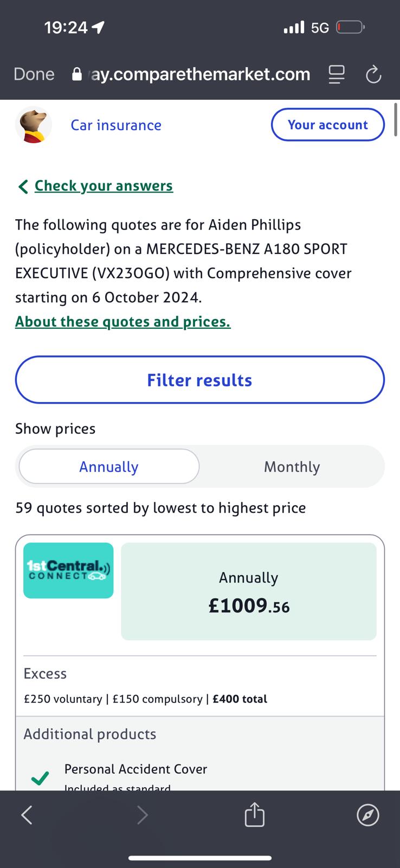Tap the meerkat mascot logo
The image size is (400, 868).
tap(34, 125)
